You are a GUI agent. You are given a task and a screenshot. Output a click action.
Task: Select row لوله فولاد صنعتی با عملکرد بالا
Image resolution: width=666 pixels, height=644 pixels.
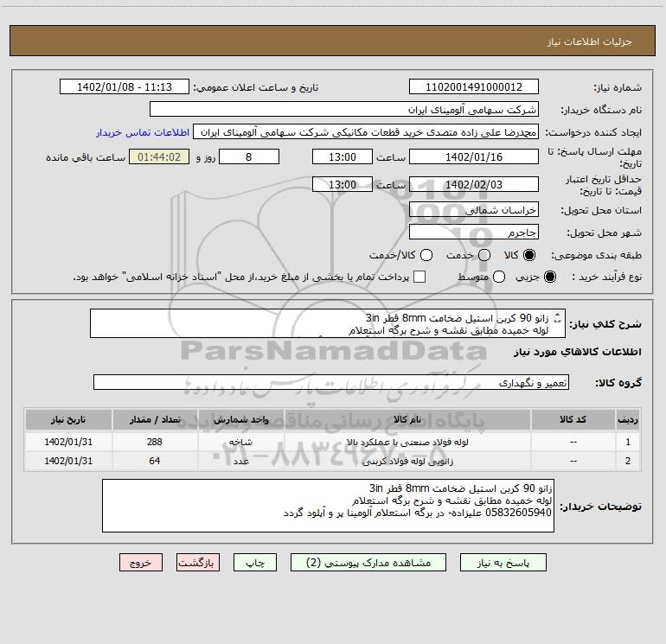(x=333, y=442)
